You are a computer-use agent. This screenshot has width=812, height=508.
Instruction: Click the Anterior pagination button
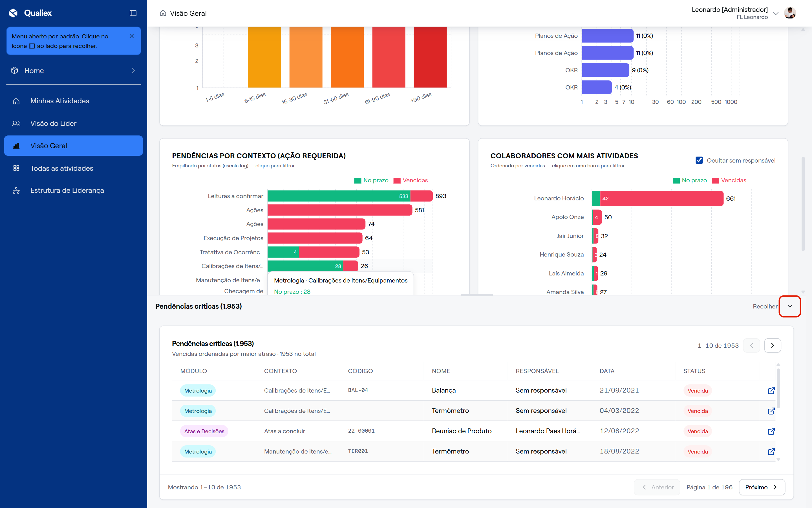coord(657,487)
